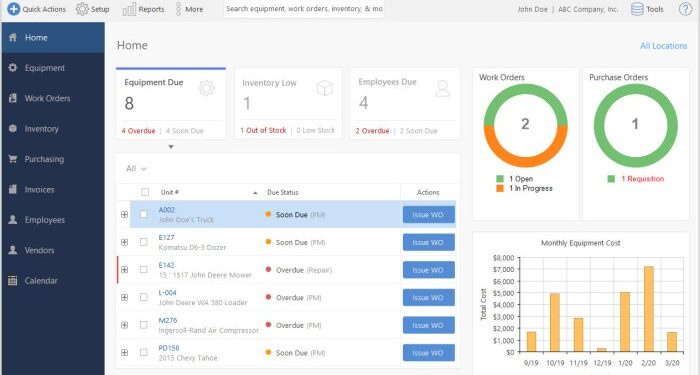Click the Home house icon in sidebar
Viewport: 700px width, 375px height.
coord(13,38)
